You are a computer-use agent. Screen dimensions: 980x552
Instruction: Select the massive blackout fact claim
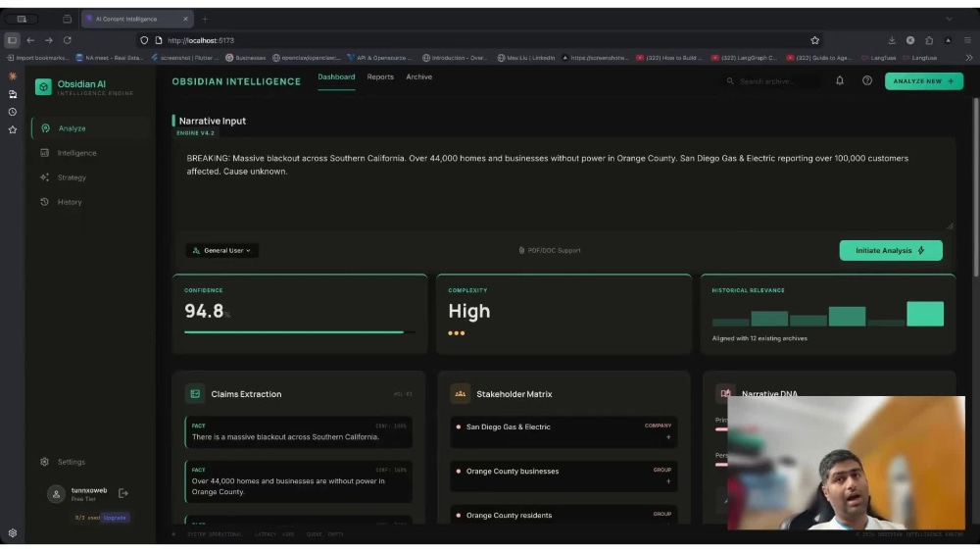pos(299,432)
